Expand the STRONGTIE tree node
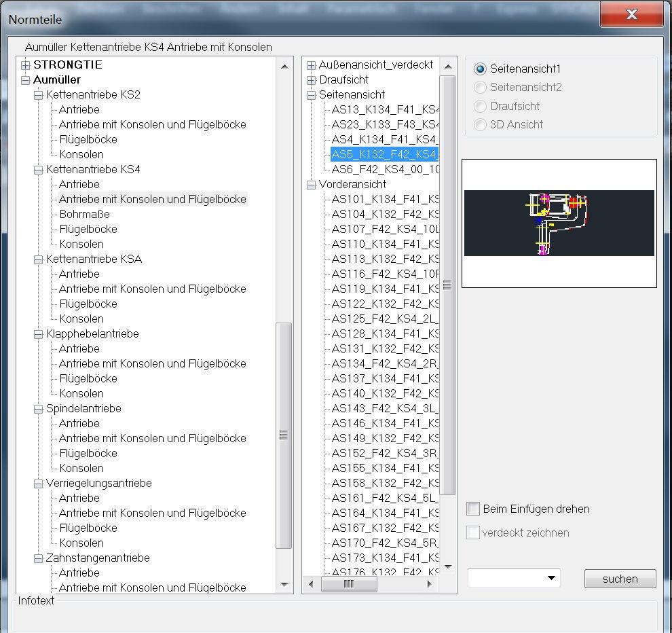Image resolution: width=672 pixels, height=633 pixels. tap(26, 65)
